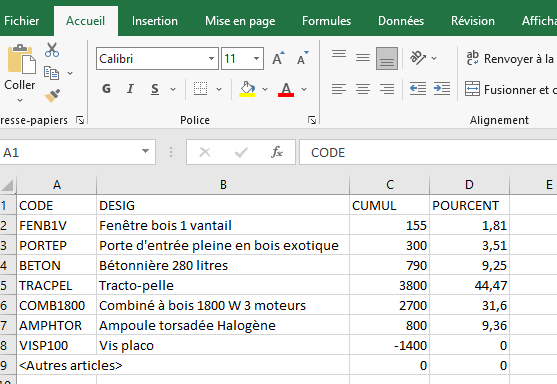This screenshot has width=557, height=384.
Task: Select cell with value 44,47
Action: pyautogui.click(x=469, y=286)
